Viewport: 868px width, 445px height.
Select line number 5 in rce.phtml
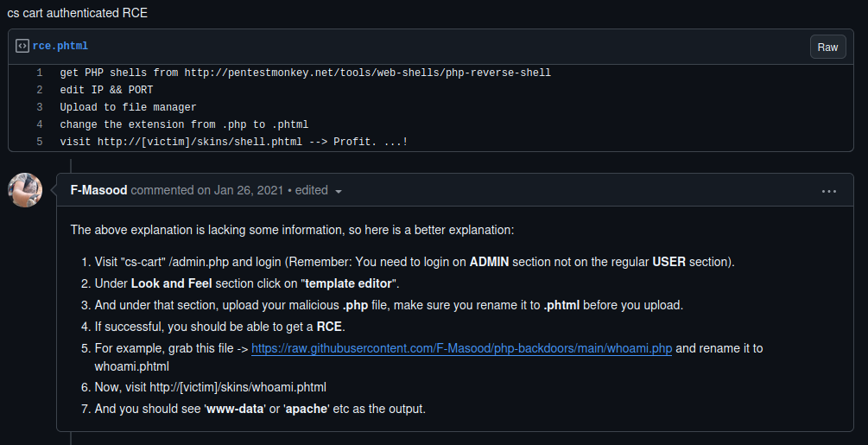[40, 141]
